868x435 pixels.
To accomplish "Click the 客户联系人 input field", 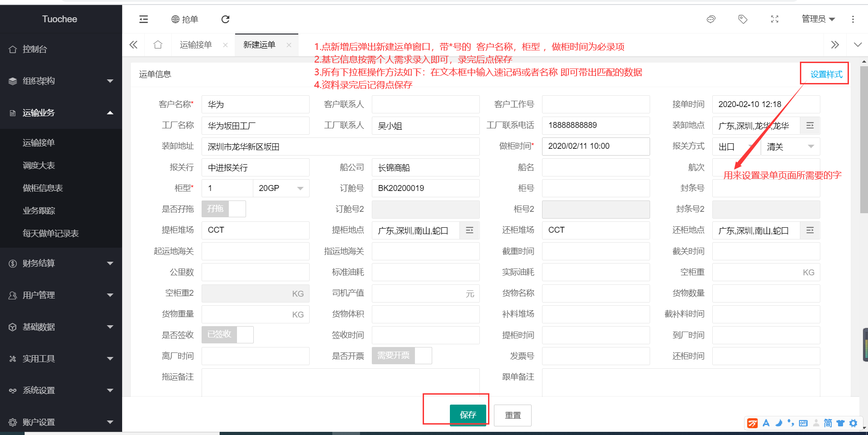I will pos(426,104).
